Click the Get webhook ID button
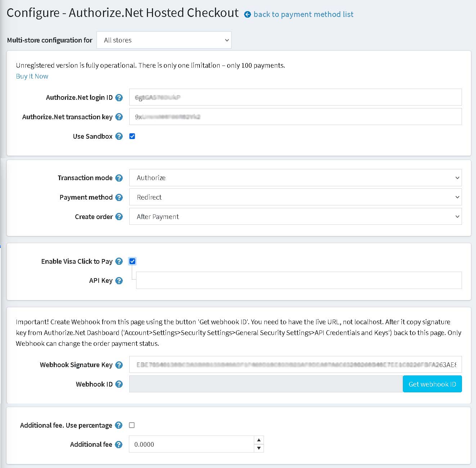Viewport: 476px width, 468px height. point(432,384)
